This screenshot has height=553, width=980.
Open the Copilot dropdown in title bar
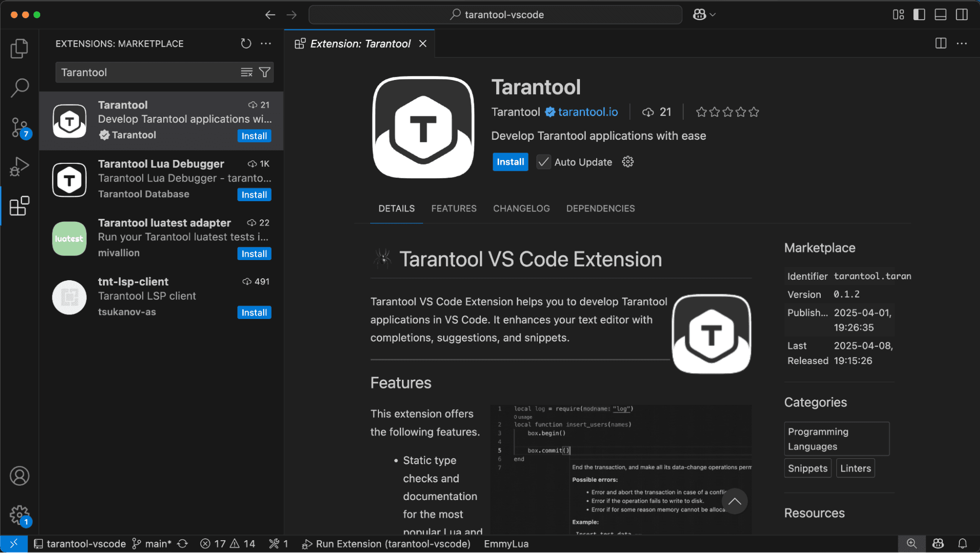(x=712, y=15)
